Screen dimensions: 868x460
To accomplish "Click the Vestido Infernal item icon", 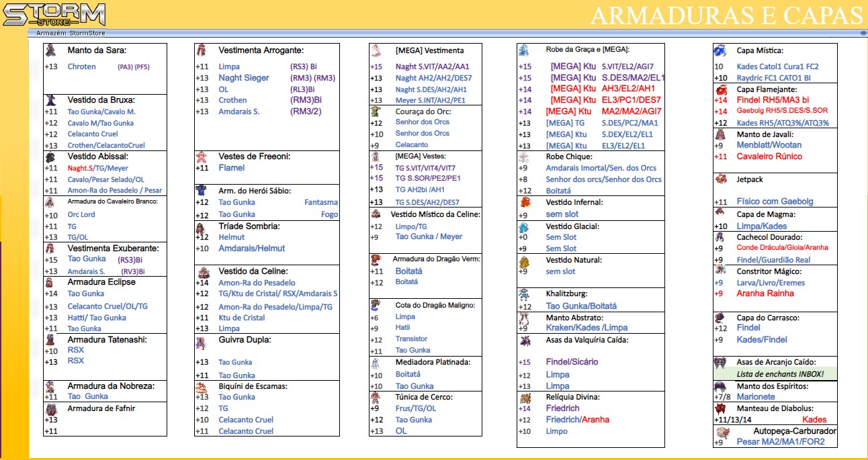I will pyautogui.click(x=525, y=202).
